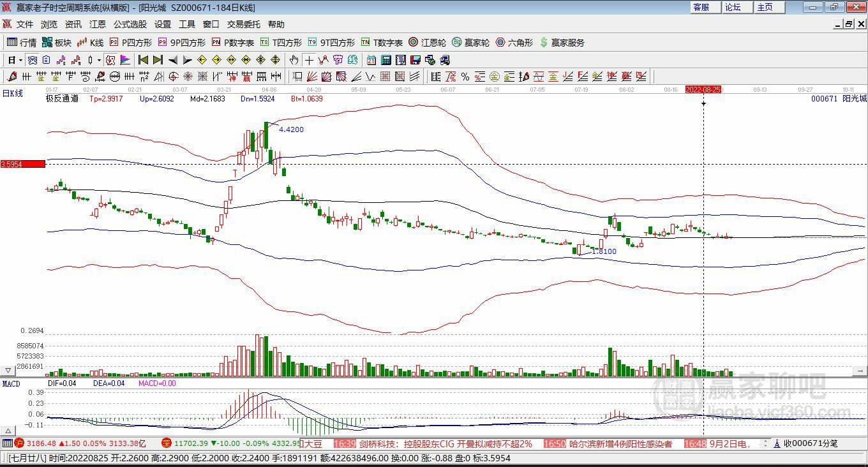868x467 pixels.
Task: Click the notepad document icon
Action: click(401, 60)
